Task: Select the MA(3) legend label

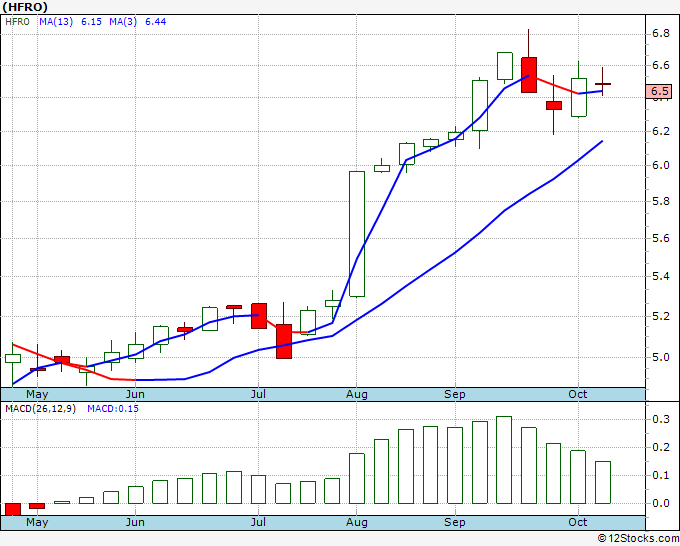Action: pos(123,22)
